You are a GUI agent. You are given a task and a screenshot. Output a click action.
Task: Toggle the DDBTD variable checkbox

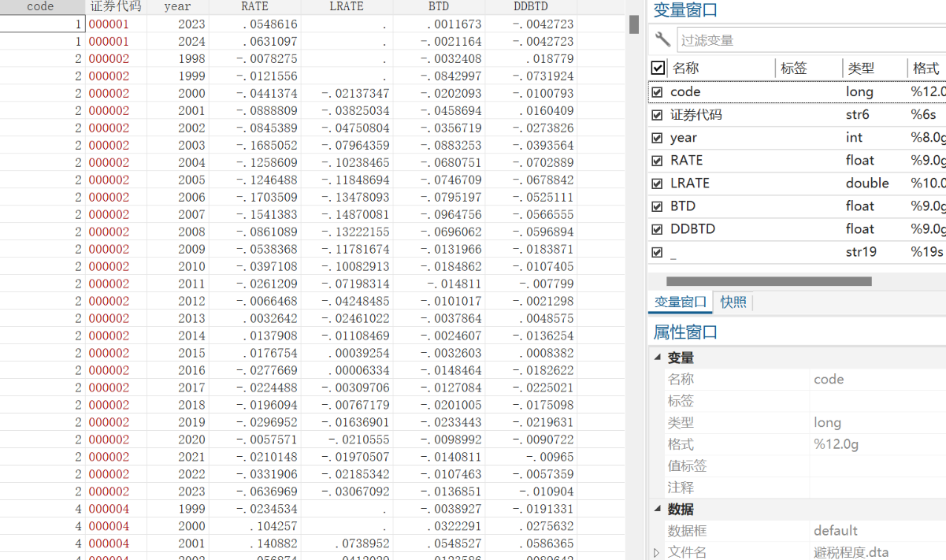coord(657,229)
